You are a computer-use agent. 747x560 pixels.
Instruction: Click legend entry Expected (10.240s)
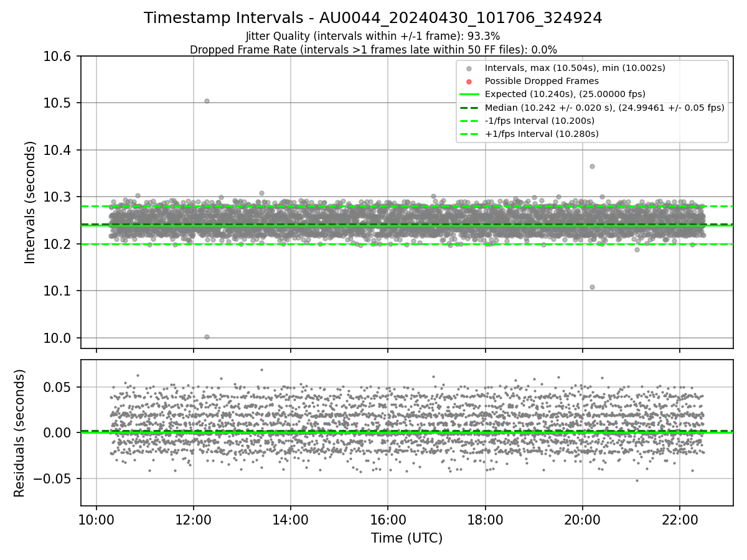coord(565,94)
